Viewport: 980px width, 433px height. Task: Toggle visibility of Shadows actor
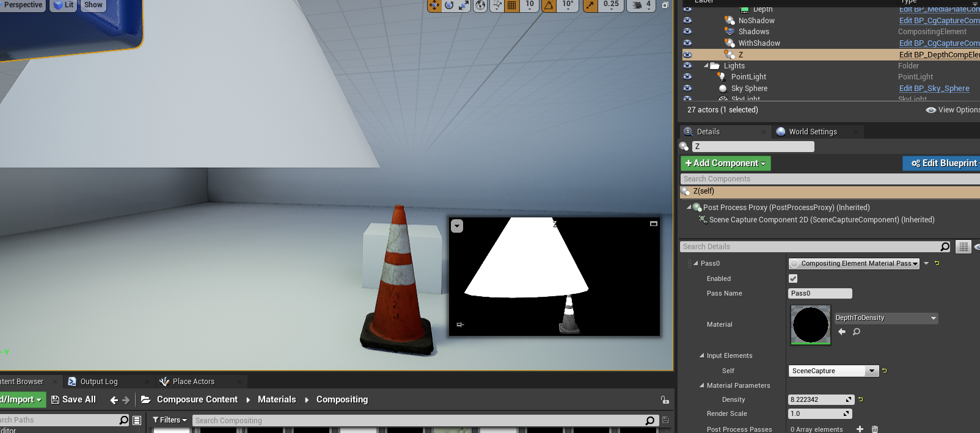click(x=687, y=31)
